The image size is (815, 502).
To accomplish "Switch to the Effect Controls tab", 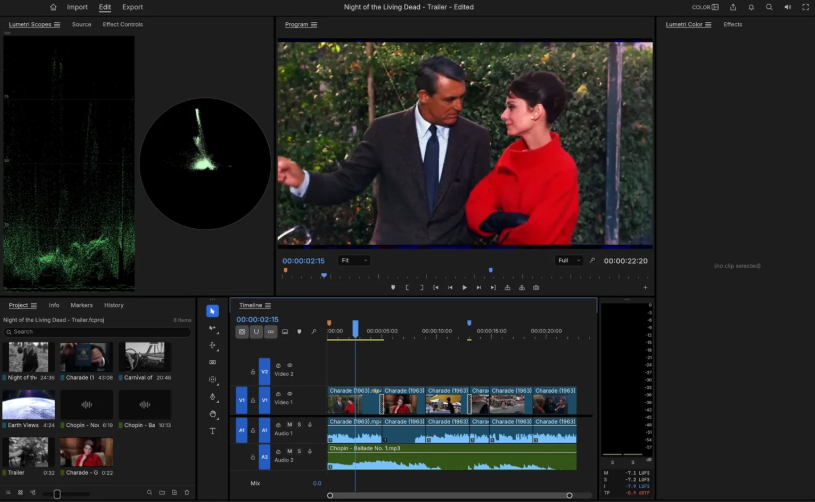I will 123,24.
